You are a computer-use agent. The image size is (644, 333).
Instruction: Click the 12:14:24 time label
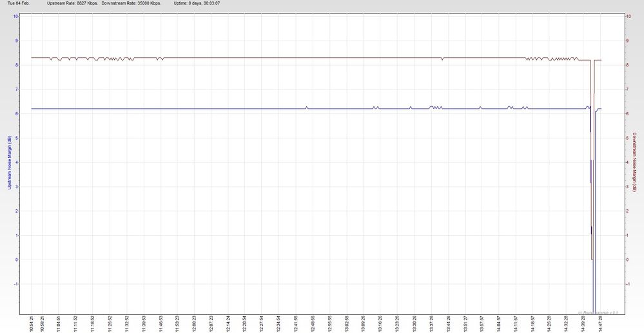tap(228, 324)
